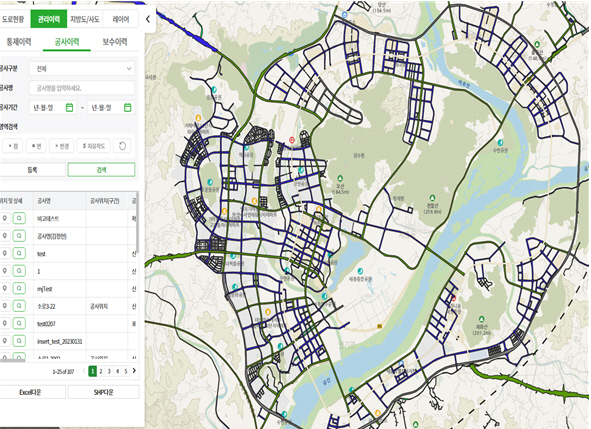The image size is (591, 429).
Task: Collapse the side panel with the left arrow
Action: [148, 19]
